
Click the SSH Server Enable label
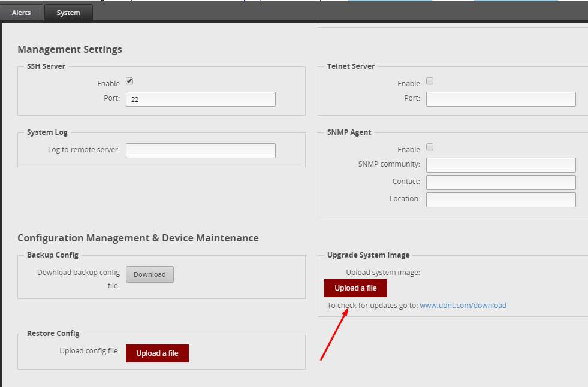pyautogui.click(x=108, y=84)
